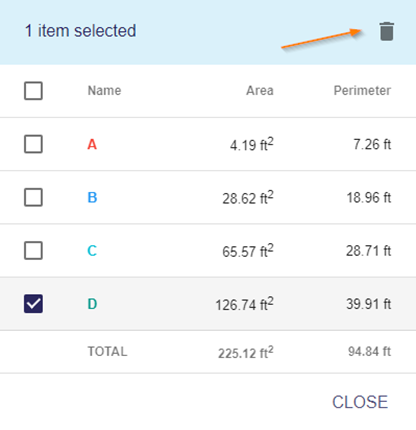This screenshot has height=430, width=416.
Task: Sort by the Area column header
Action: point(260,91)
